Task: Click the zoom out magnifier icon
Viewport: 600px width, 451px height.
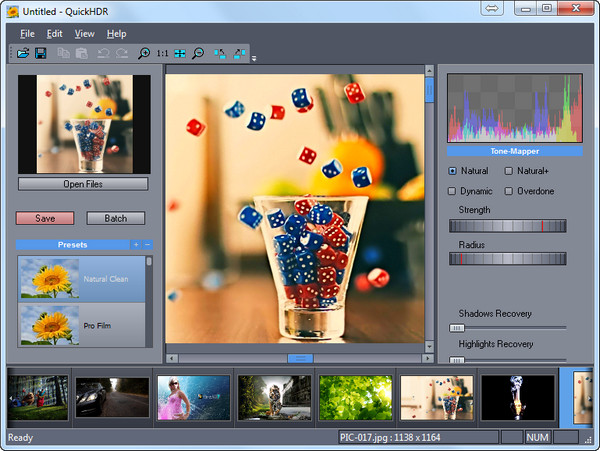Action: pos(198,53)
